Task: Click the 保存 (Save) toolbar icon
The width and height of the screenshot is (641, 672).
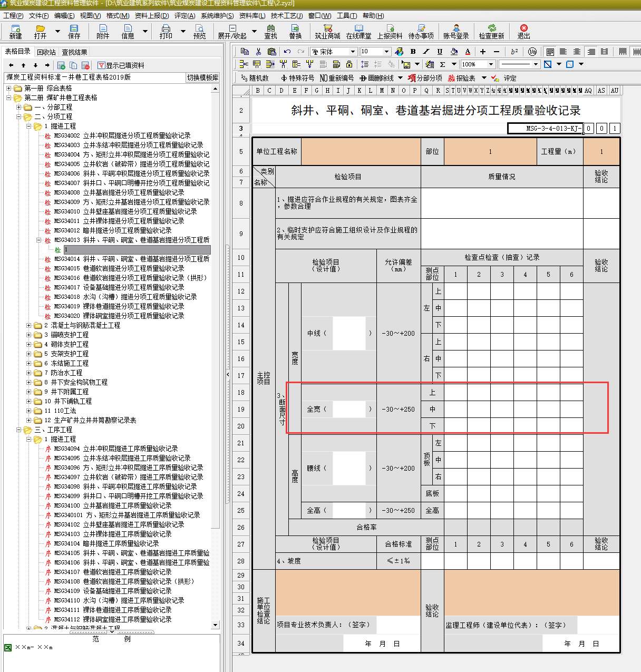Action: 74,31
